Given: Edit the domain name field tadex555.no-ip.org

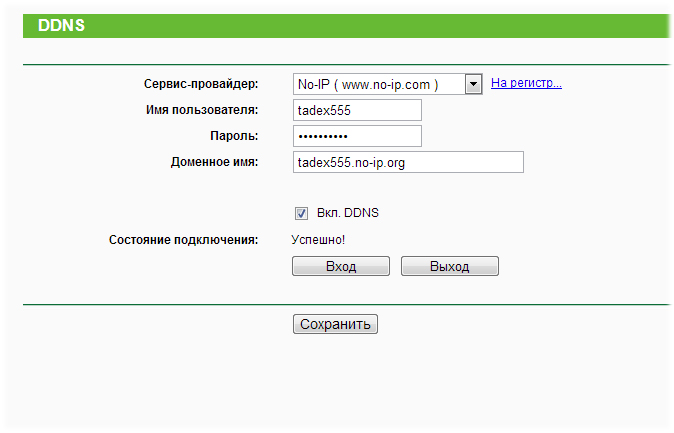Looking at the screenshot, I should click(x=408, y=162).
